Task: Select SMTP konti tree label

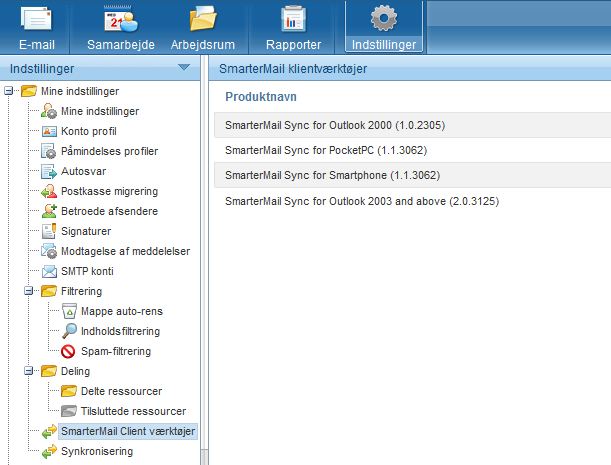Action: tap(87, 271)
